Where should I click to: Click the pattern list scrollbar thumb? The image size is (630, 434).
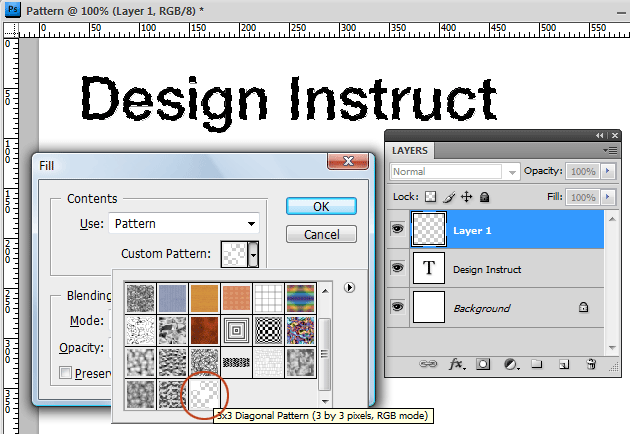pos(325,354)
